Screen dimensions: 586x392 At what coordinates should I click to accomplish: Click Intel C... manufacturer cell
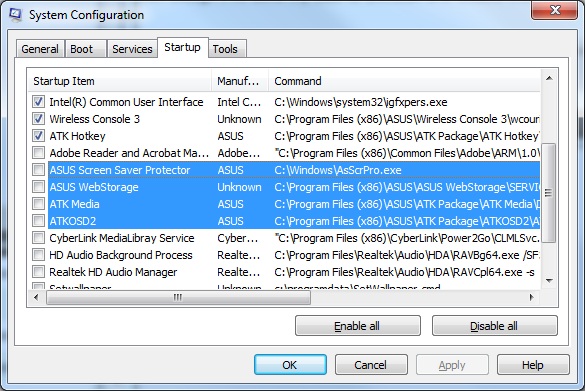tap(239, 102)
